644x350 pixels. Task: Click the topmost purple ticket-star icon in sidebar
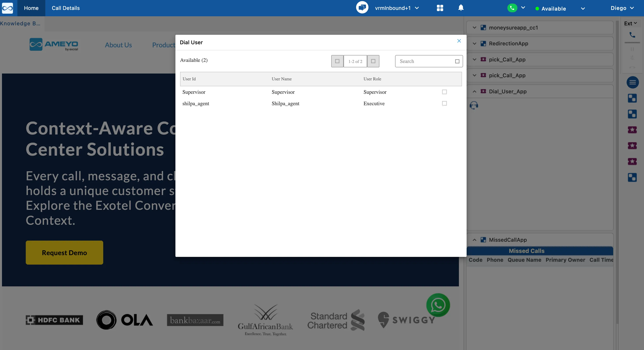pos(632,130)
